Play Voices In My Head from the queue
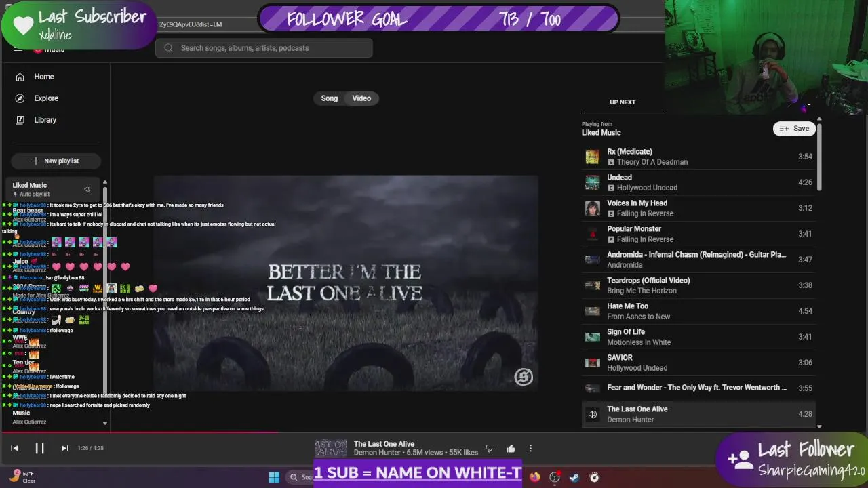Viewport: 868px width, 488px height. coord(698,208)
